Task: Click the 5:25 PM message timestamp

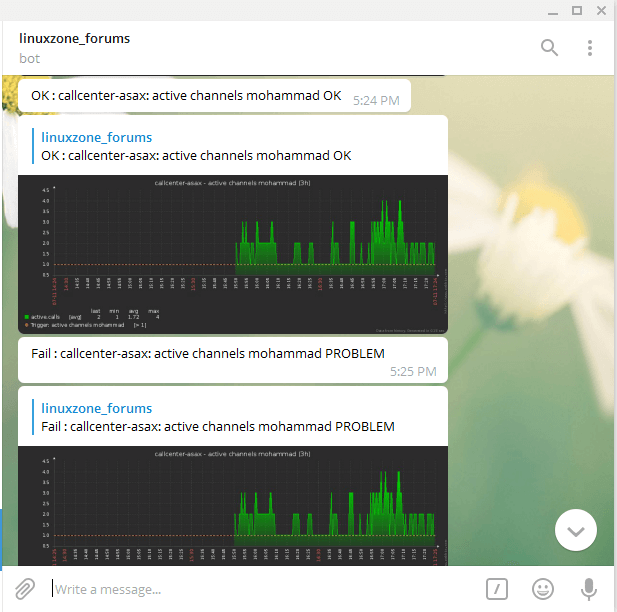Action: coord(413,371)
